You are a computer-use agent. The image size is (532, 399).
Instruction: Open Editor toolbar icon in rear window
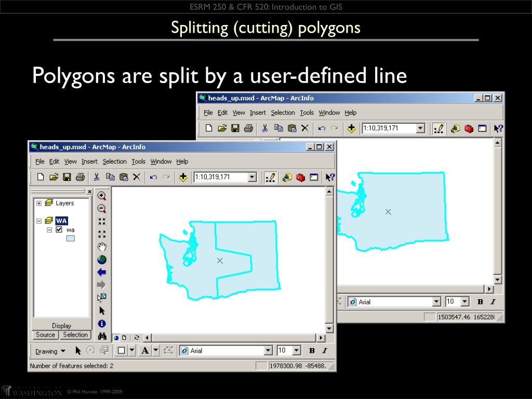[x=438, y=129]
